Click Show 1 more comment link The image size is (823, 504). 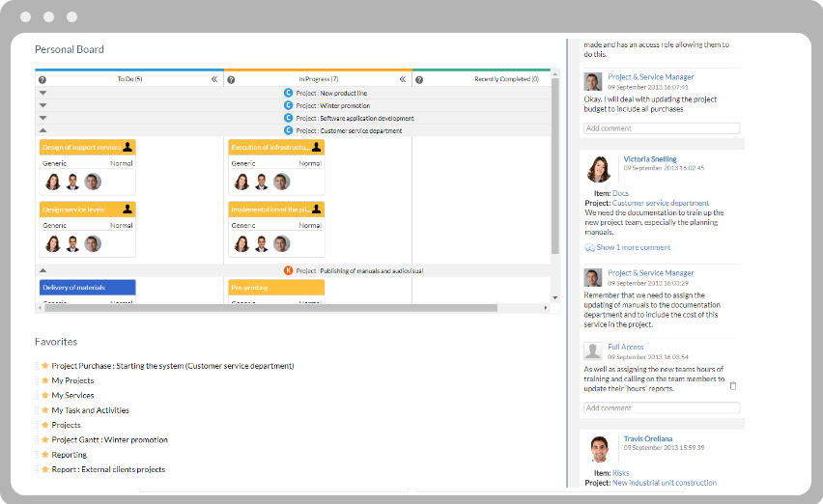coord(633,248)
